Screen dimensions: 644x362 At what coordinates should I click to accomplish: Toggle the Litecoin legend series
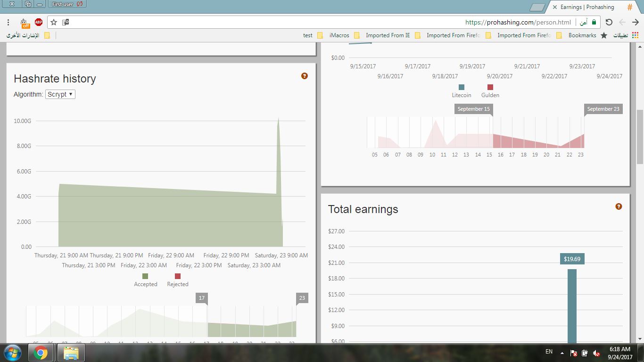(462, 91)
